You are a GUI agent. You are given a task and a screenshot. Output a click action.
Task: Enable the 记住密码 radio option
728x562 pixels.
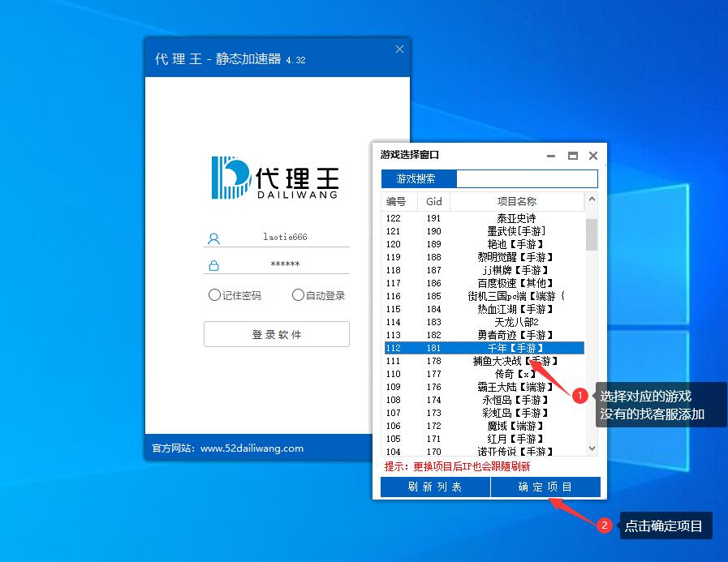(x=214, y=295)
